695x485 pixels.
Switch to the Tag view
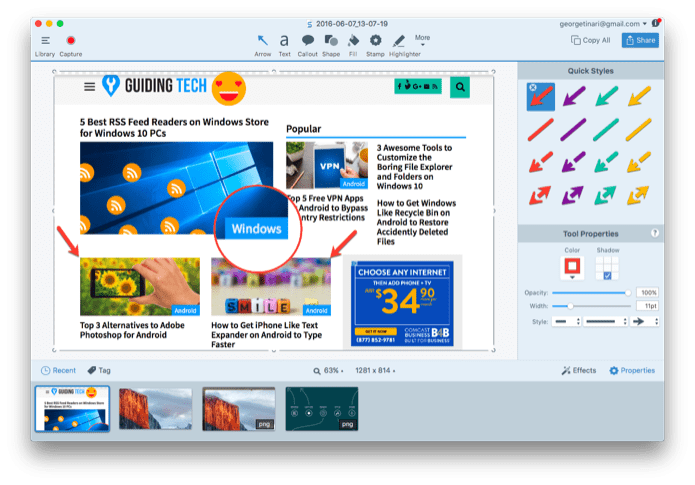pos(99,370)
